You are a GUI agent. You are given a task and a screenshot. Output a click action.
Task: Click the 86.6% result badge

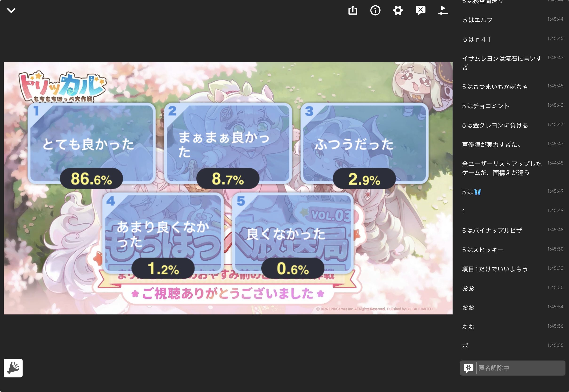[92, 179]
